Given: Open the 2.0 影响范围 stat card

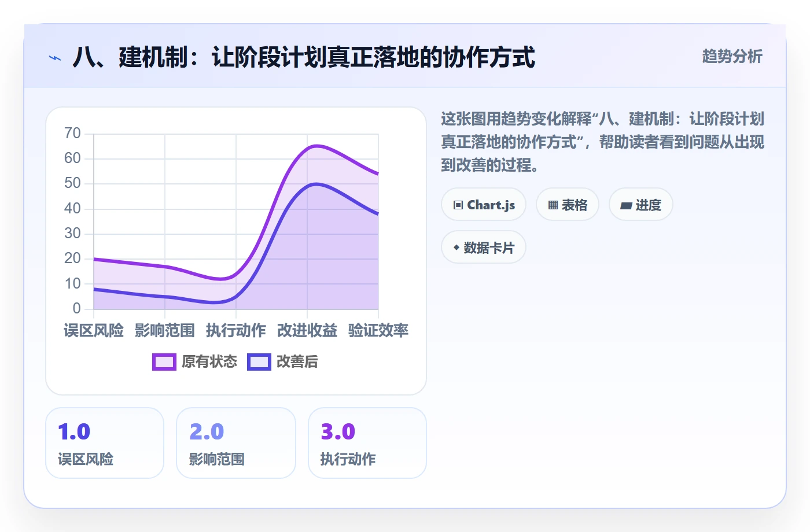Looking at the screenshot, I should (236, 443).
